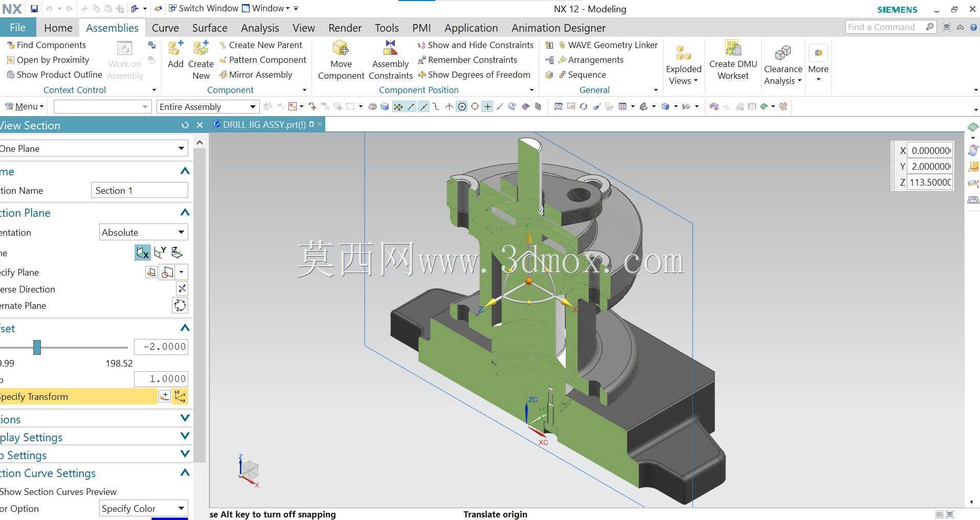Click Show Product Outline

54,75
